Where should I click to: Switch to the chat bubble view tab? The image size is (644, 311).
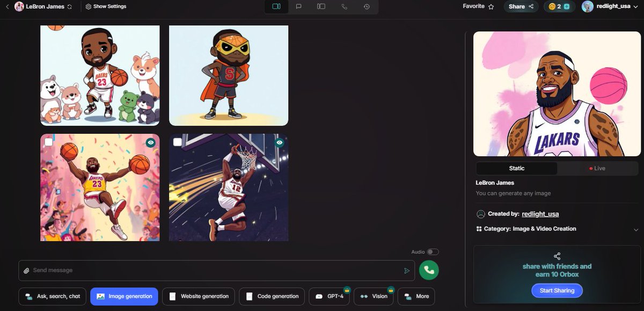tap(299, 6)
